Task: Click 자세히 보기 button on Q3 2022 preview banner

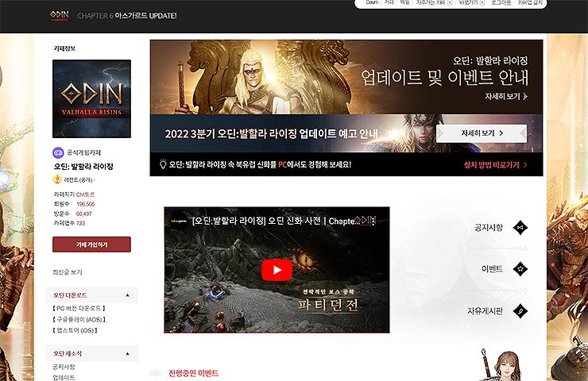Action: [x=482, y=133]
